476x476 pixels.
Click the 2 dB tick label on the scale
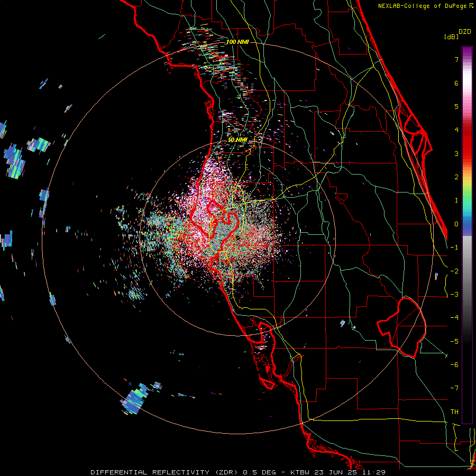coord(456,177)
